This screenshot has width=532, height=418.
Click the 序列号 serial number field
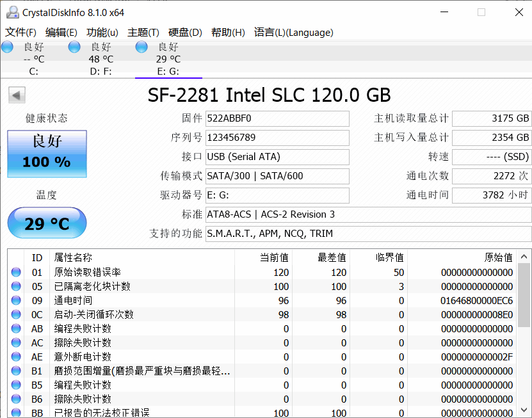coord(277,138)
